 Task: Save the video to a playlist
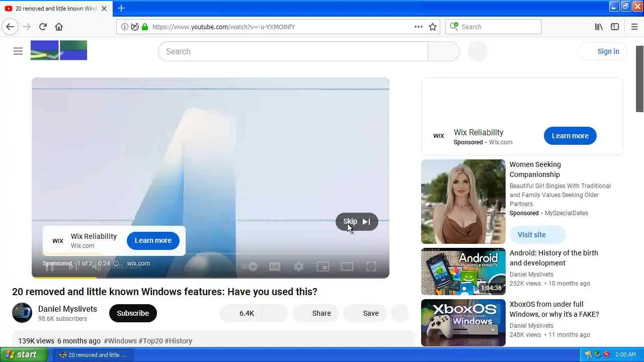click(x=365, y=313)
